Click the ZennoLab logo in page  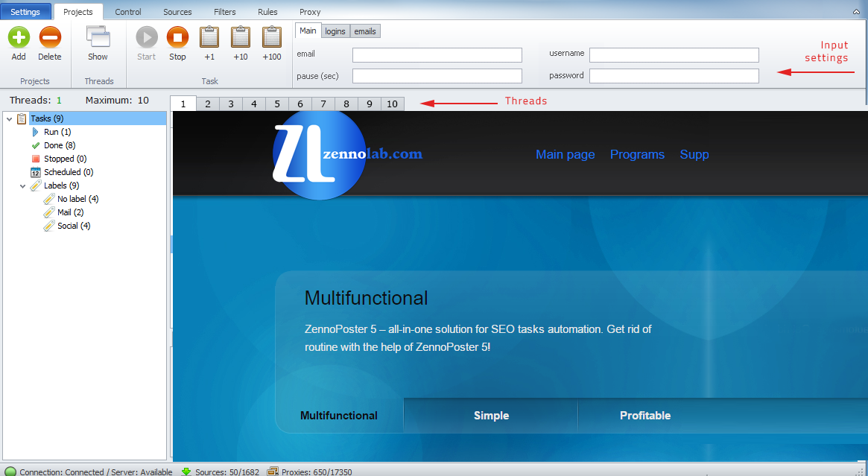point(347,156)
